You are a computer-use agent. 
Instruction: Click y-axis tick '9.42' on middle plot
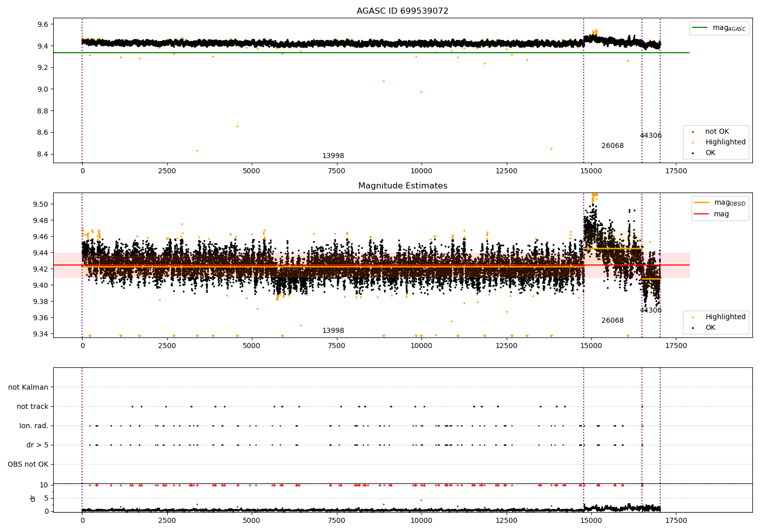point(41,269)
